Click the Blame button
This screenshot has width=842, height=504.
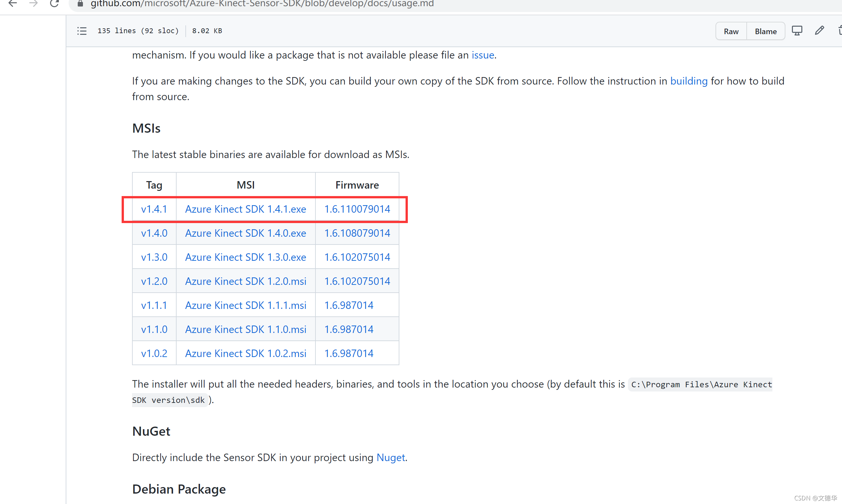coord(766,31)
